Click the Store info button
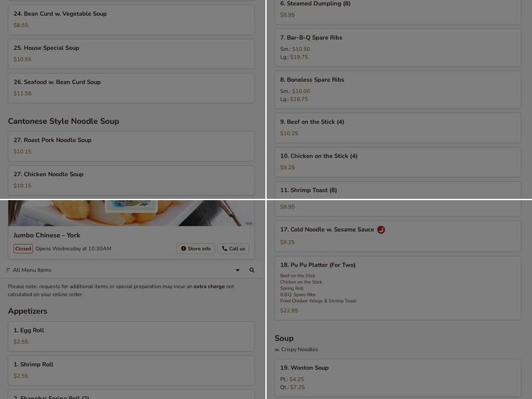The image size is (532, 399). pyautogui.click(x=196, y=249)
